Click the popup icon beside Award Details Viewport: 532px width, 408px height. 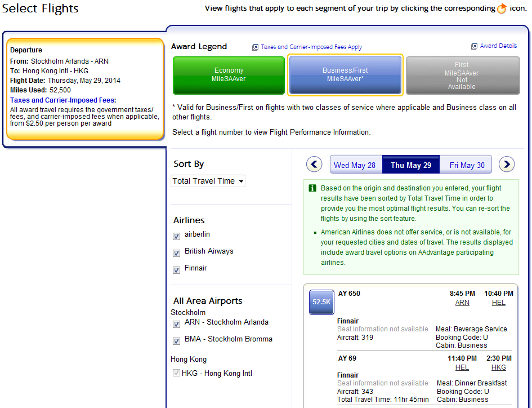click(x=474, y=46)
